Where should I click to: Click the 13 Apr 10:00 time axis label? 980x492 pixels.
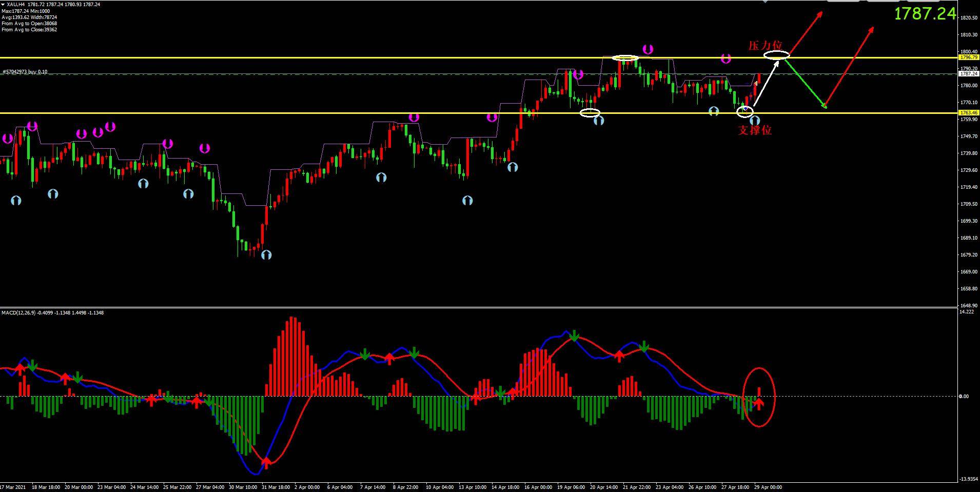click(473, 487)
